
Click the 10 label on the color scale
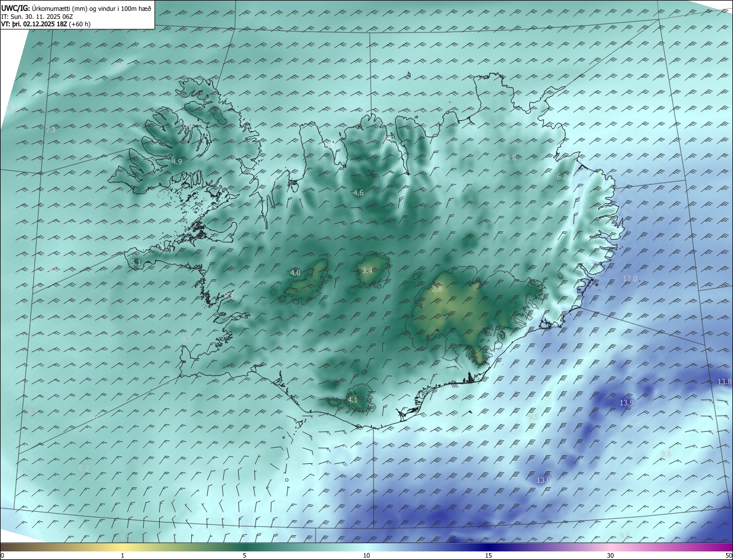click(x=366, y=556)
